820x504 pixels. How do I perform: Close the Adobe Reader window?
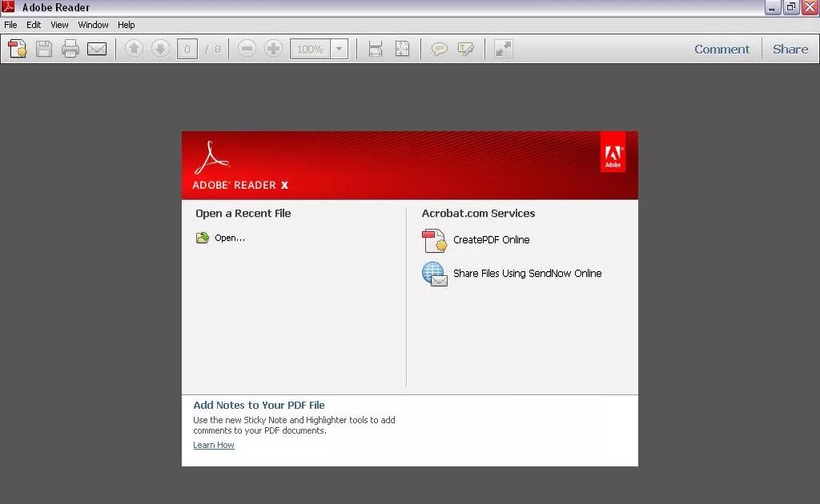pyautogui.click(x=810, y=7)
